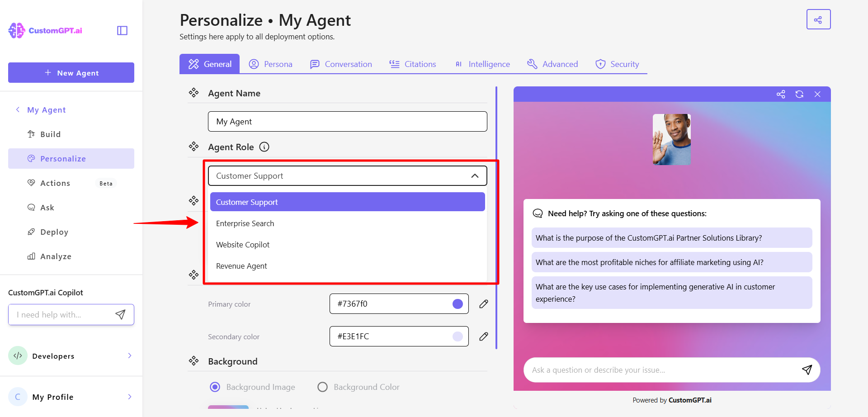Open the Build page

[71, 134]
